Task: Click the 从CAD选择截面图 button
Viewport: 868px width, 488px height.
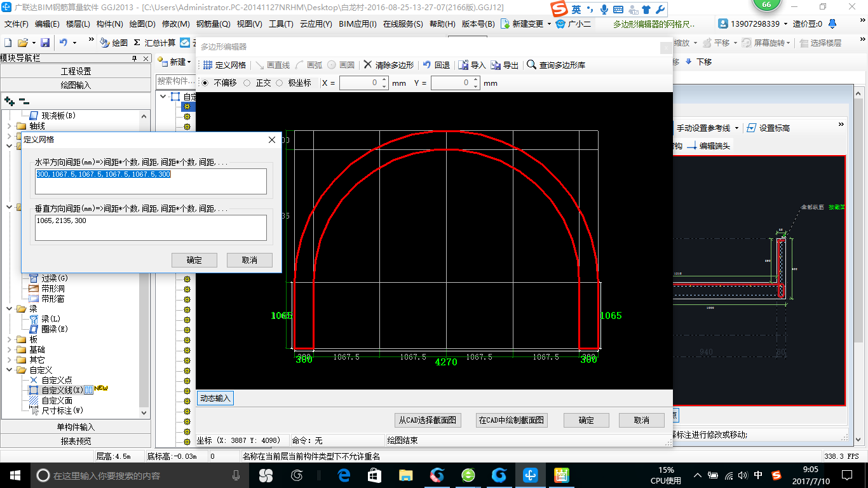Action: click(428, 420)
